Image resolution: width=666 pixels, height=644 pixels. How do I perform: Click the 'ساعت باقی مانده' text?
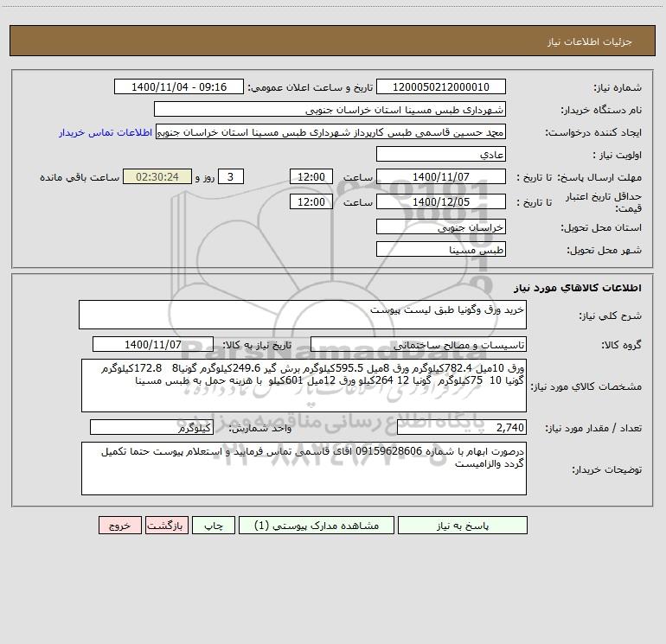[x=80, y=177]
